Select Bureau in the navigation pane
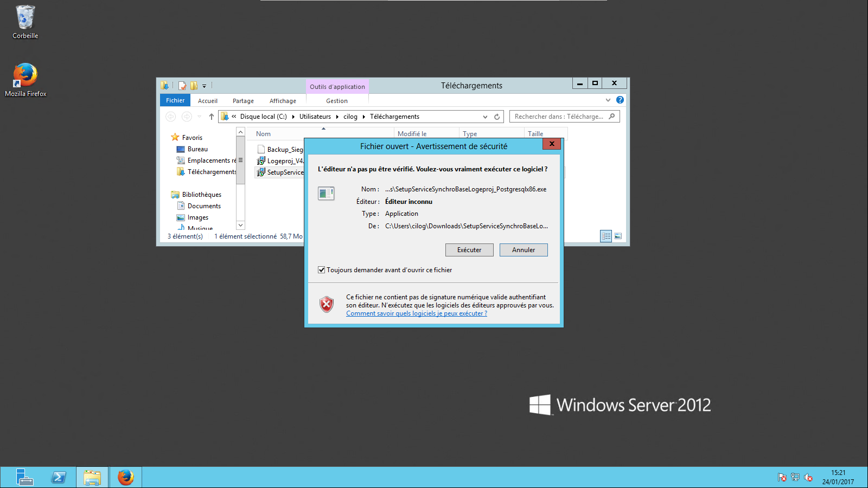Screen dimensions: 868x488 pyautogui.click(x=197, y=149)
